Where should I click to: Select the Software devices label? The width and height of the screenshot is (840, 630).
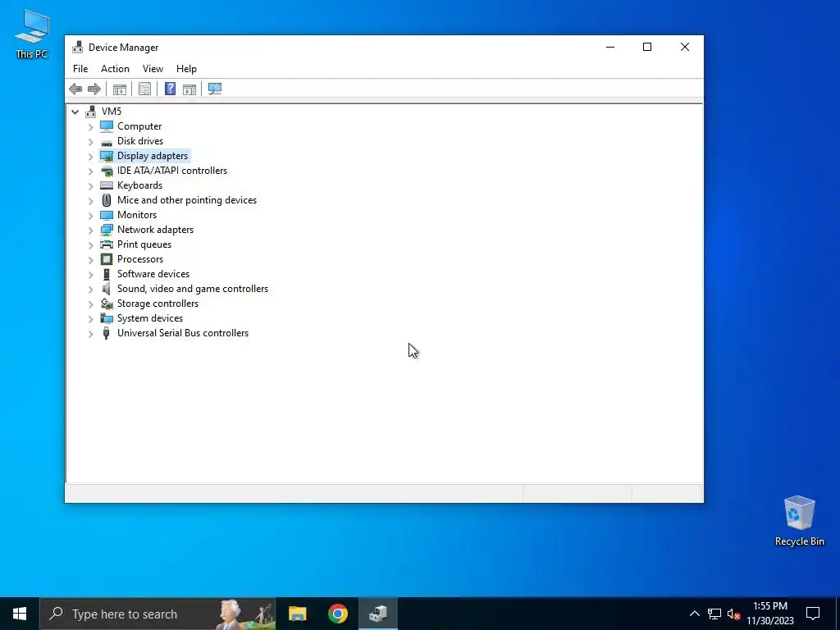click(x=153, y=274)
